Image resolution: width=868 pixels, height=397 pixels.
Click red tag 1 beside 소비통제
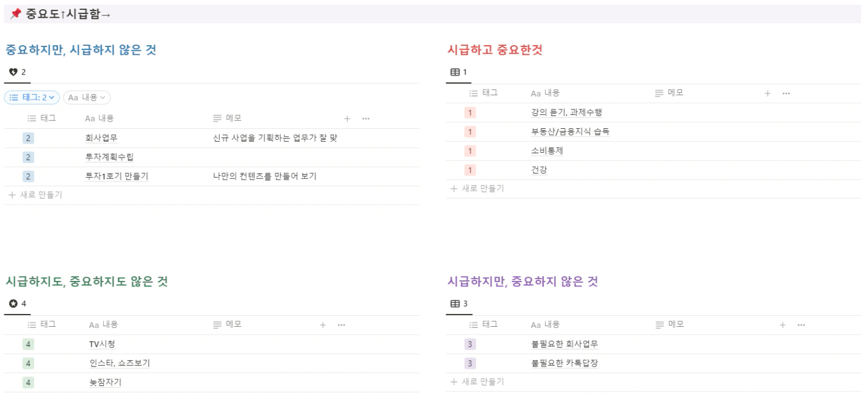[x=470, y=151]
